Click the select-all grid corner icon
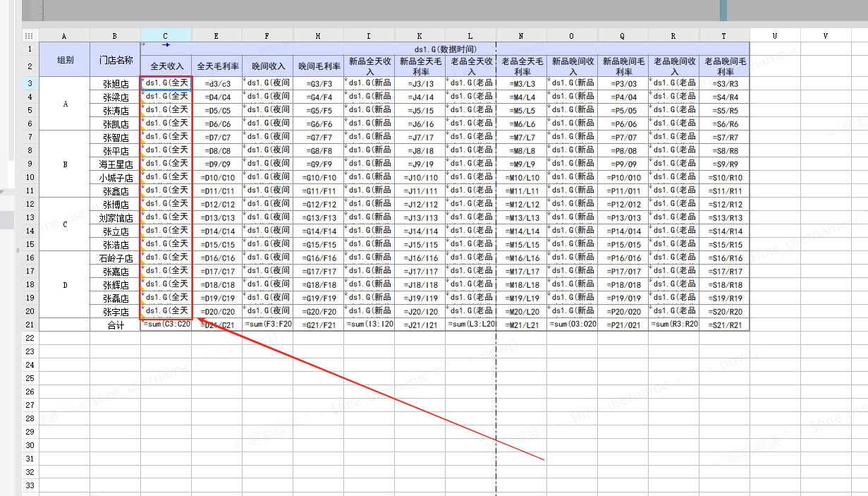The height and width of the screenshot is (496, 868). tap(30, 35)
